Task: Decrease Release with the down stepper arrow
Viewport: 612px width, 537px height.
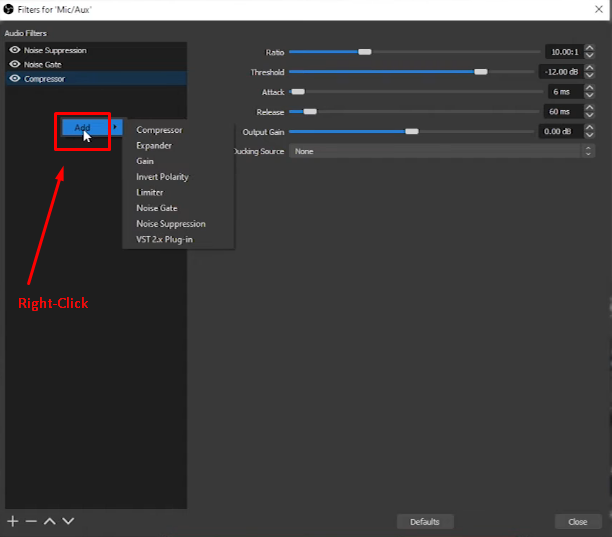Action: point(590,115)
